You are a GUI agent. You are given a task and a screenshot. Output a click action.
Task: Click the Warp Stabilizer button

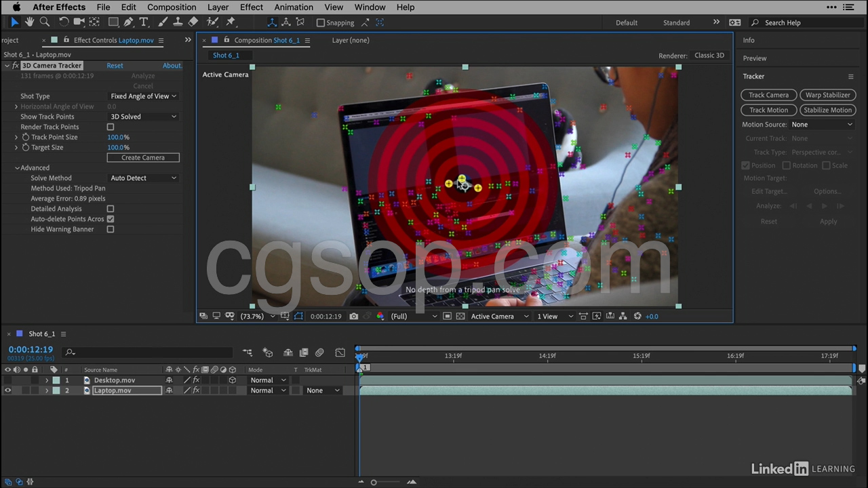pos(828,96)
